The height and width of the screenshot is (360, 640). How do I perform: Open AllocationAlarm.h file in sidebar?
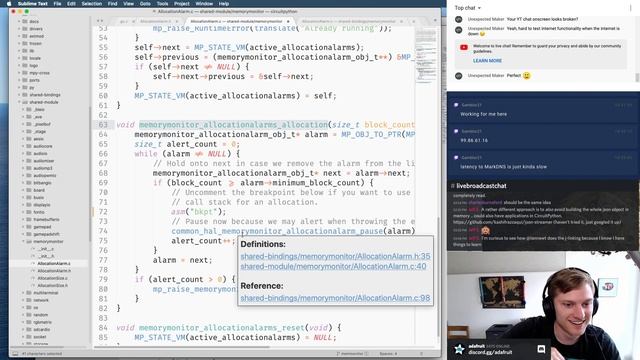(x=54, y=271)
